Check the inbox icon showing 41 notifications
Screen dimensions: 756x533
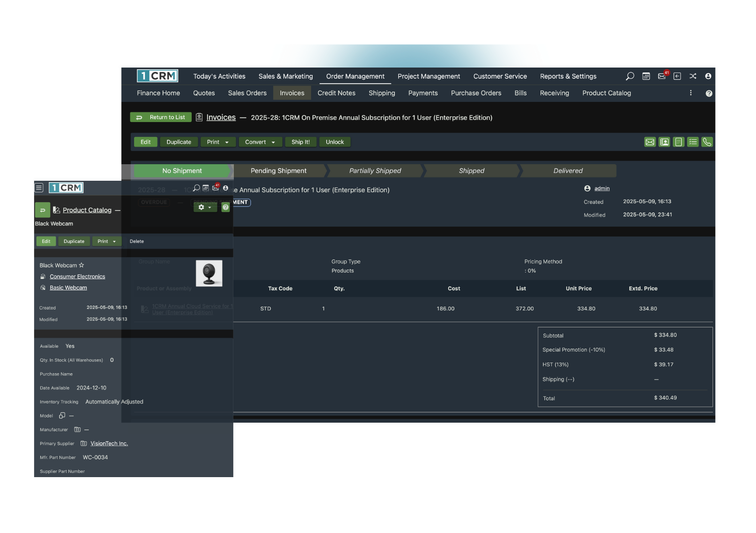661,76
